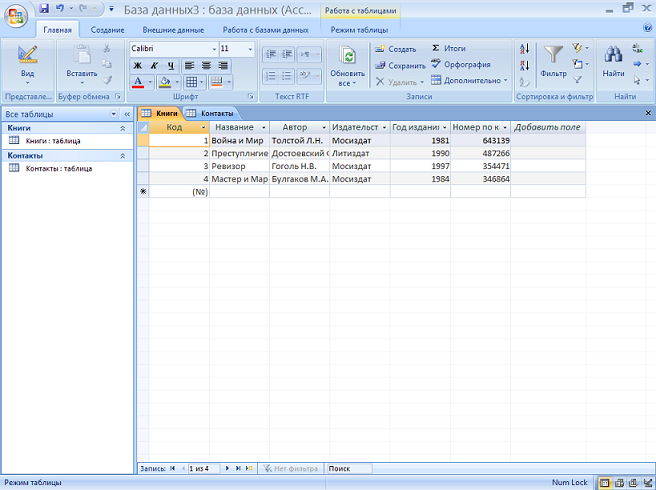Open Автор column filter arrow
The width and height of the screenshot is (656, 490).
tap(324, 128)
